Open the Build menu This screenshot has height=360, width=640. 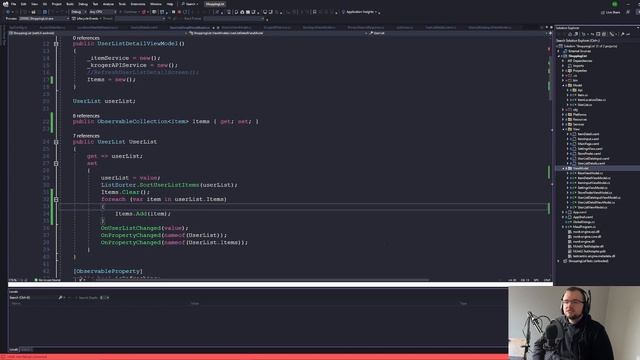70,4
